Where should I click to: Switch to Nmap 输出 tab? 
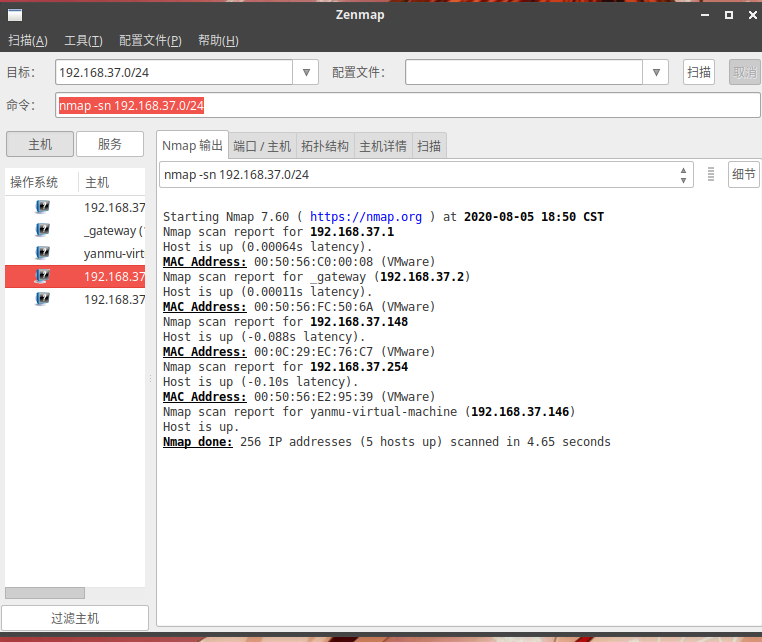point(192,145)
